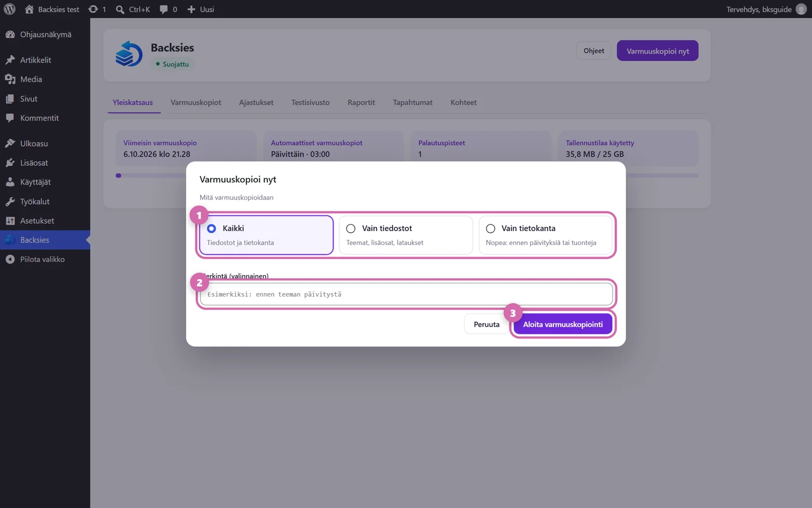Click the Sivut pages icon
812x508 pixels.
pos(10,99)
